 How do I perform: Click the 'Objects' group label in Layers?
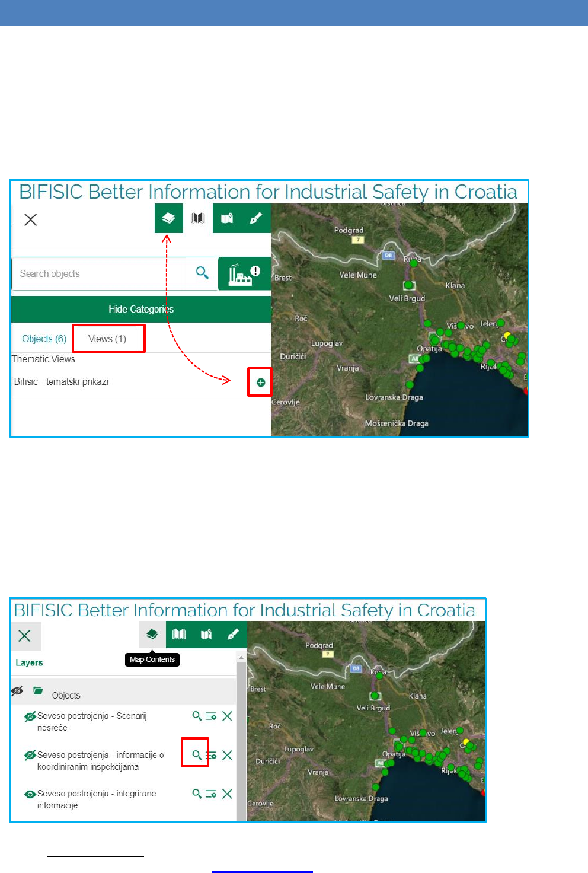pos(66,695)
